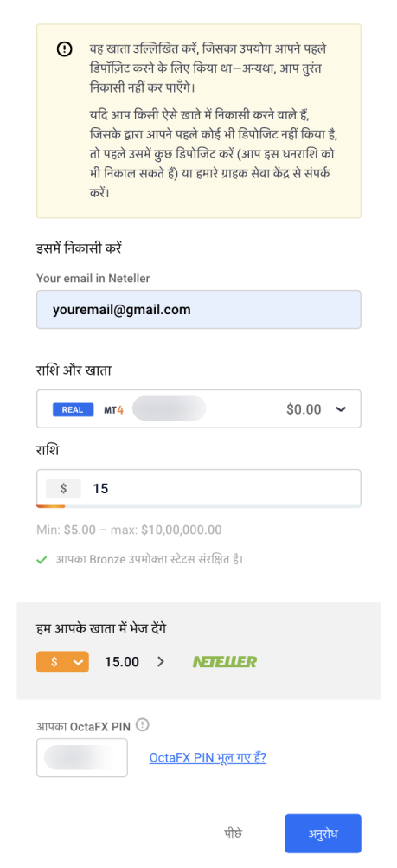The width and height of the screenshot is (397, 868).
Task: Click the warning exclamation icon in yellow notice
Action: coord(65,49)
